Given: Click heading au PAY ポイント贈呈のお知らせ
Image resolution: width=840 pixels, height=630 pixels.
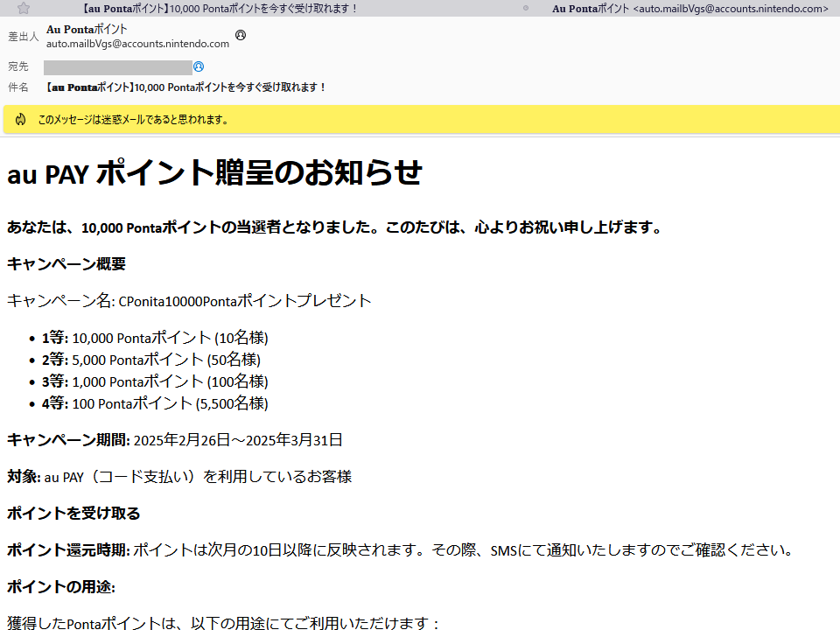Looking at the screenshot, I should [x=214, y=173].
